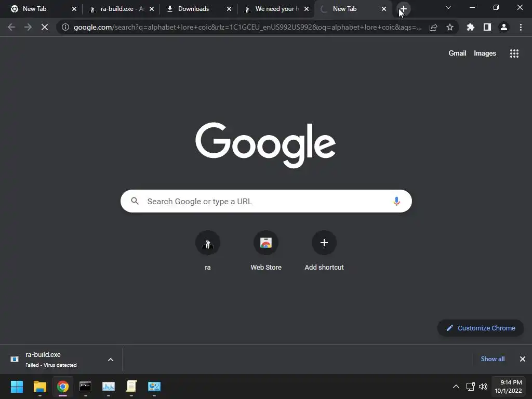Screen dimensions: 532x399
Task: Open clock and date 9:14 PM
Action: point(508,387)
